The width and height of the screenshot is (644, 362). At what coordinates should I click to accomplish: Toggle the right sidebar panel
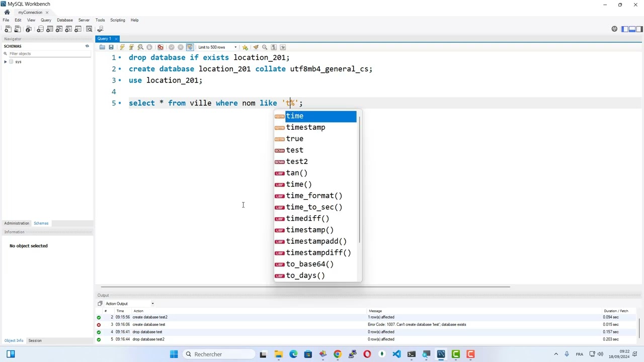tap(639, 29)
